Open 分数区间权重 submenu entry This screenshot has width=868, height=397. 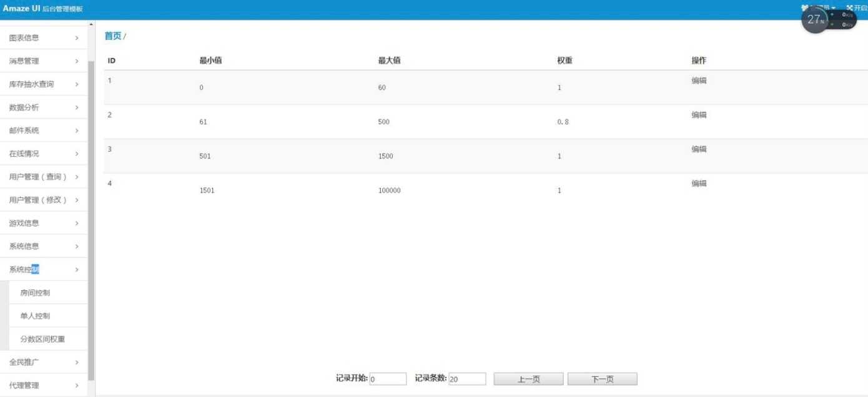[42, 339]
